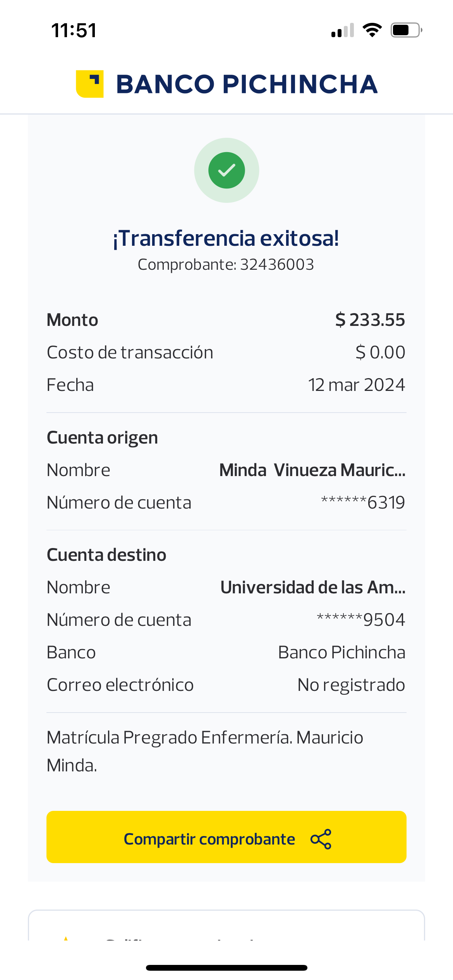Tap the green success checkmark icon
The height and width of the screenshot is (980, 453).
pyautogui.click(x=226, y=170)
